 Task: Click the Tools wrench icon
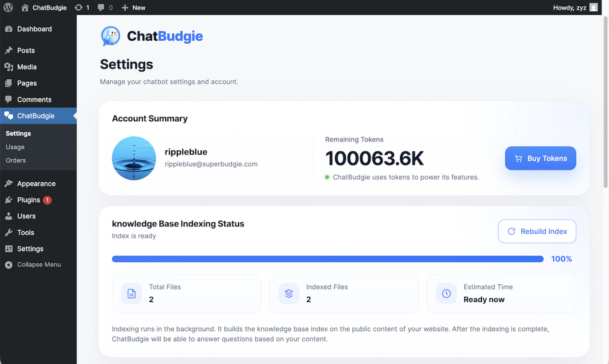(9, 232)
